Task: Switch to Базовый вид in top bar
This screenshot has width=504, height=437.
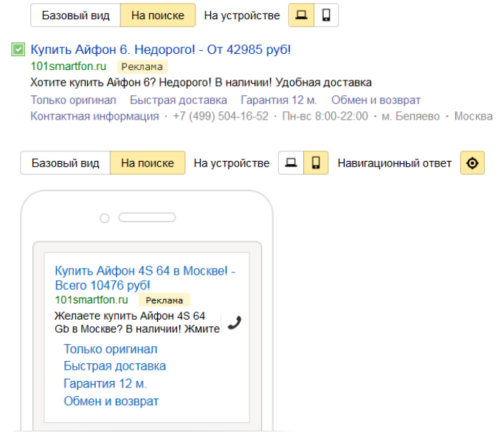Action: [75, 15]
